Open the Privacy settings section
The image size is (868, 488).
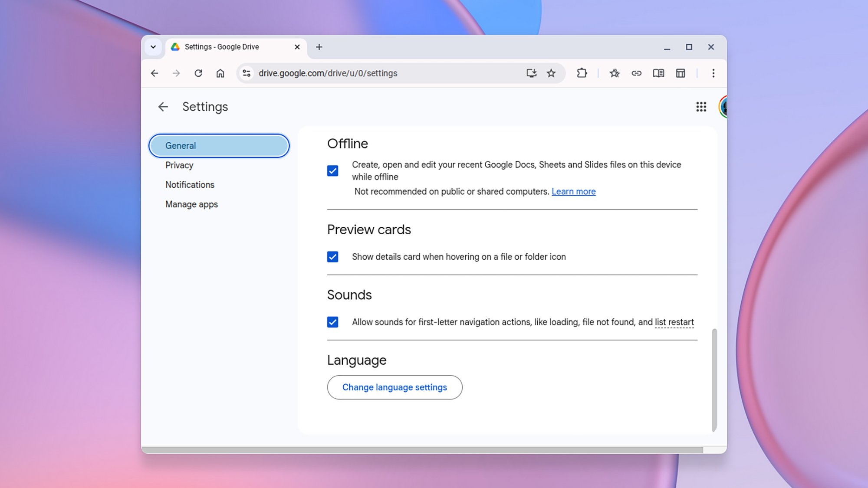(x=179, y=165)
